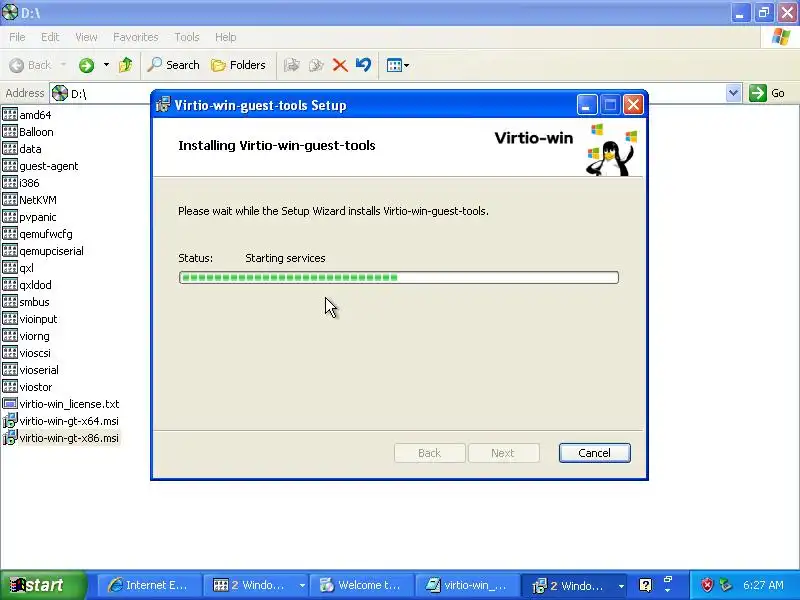Viewport: 800px width, 600px height.
Task: Switch to Internet Explorer taskbar button
Action: point(149,585)
